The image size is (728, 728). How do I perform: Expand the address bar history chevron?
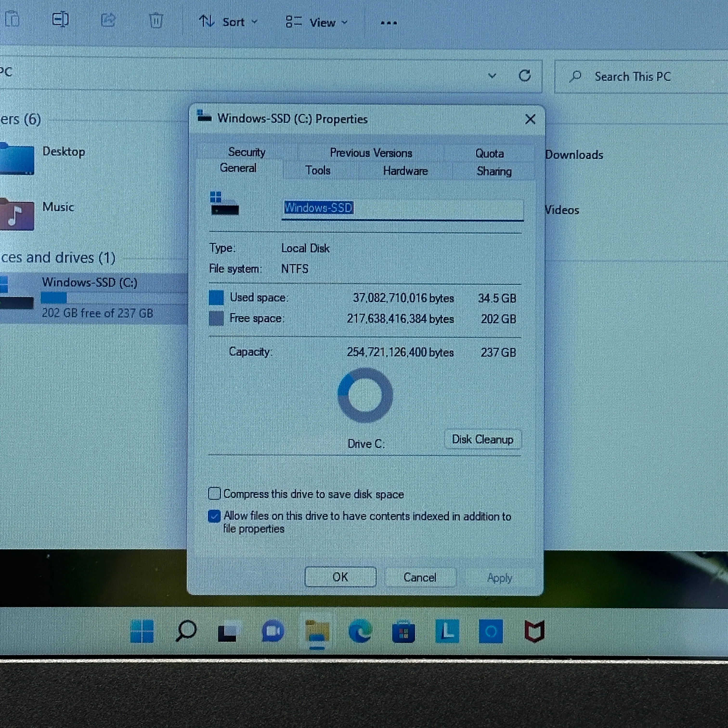492,76
